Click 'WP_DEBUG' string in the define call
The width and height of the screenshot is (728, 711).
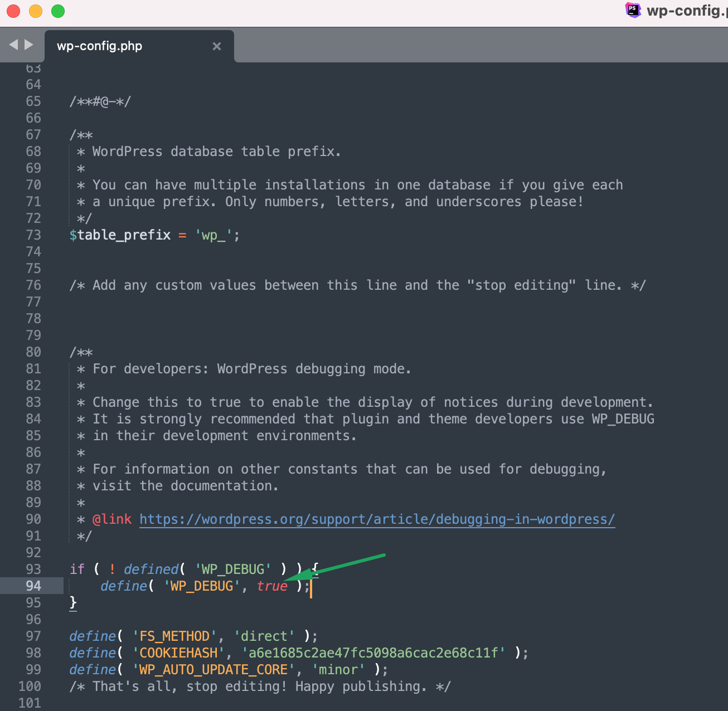click(202, 586)
